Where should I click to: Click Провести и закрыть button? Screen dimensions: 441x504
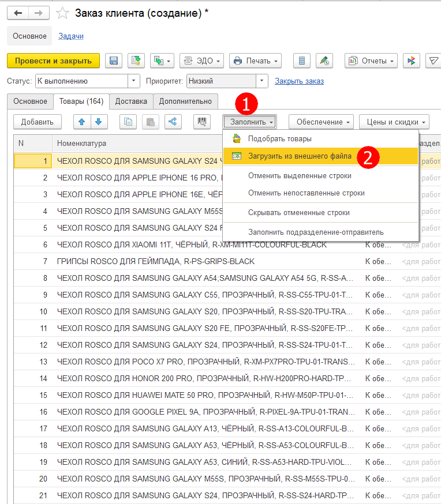coord(54,61)
